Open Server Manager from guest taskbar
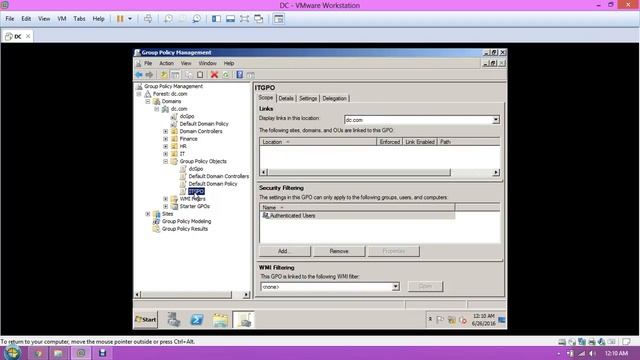 [174, 320]
